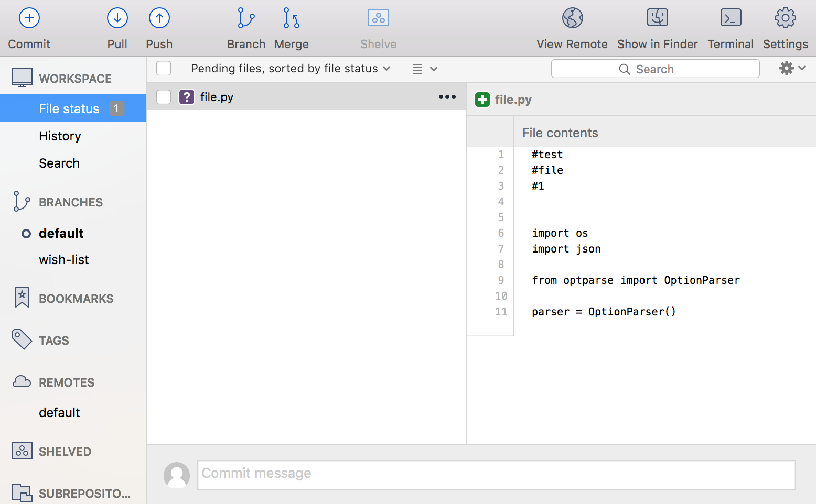This screenshot has width=816, height=504.
Task: Launch Terminal from the toolbar
Action: (x=730, y=18)
